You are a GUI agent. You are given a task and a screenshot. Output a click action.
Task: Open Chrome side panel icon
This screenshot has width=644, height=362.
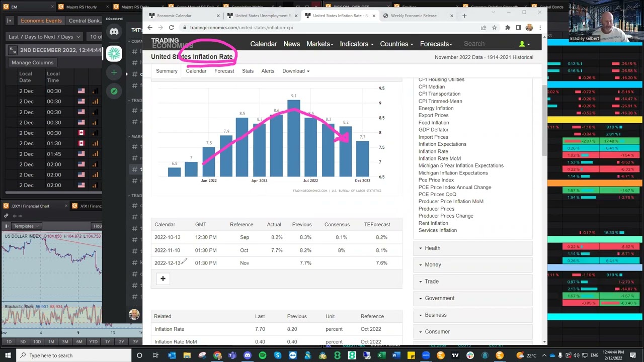tap(518, 28)
